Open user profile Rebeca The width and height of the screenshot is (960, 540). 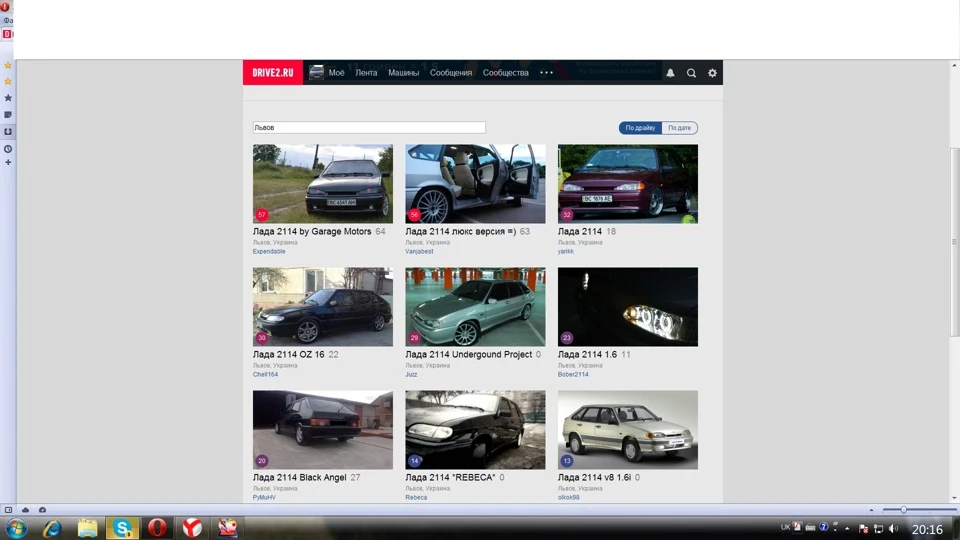[416, 498]
